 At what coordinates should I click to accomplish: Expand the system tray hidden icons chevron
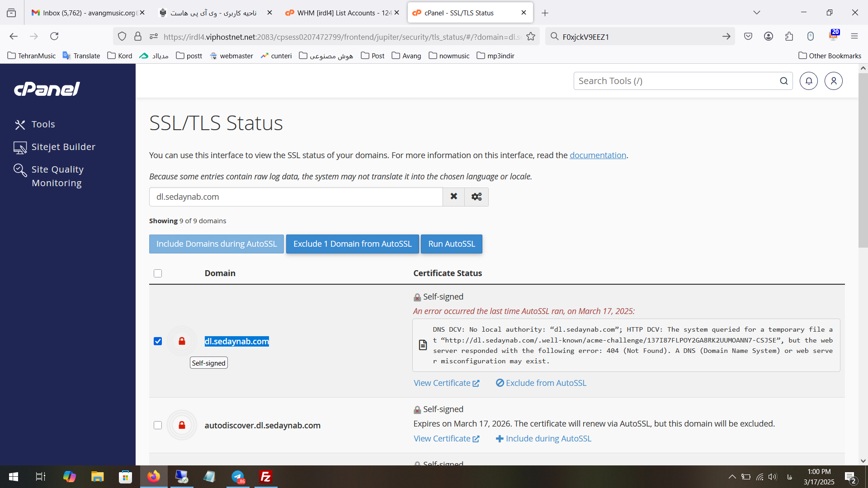[732, 477]
